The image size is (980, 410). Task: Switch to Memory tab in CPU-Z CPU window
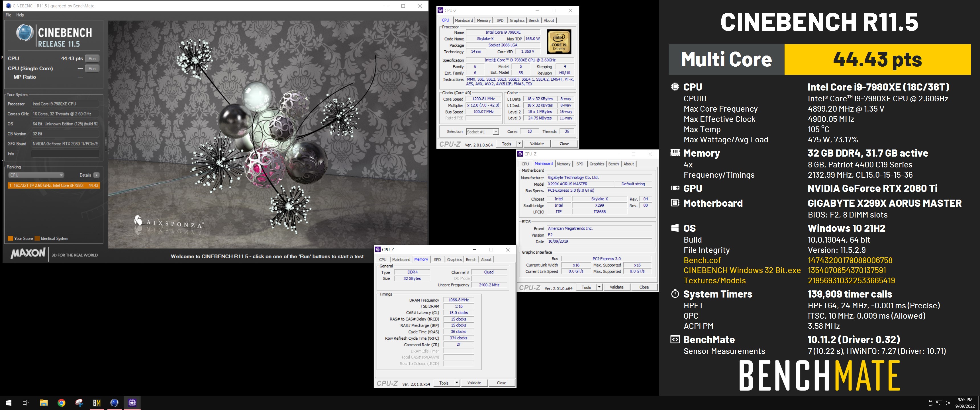(x=483, y=20)
